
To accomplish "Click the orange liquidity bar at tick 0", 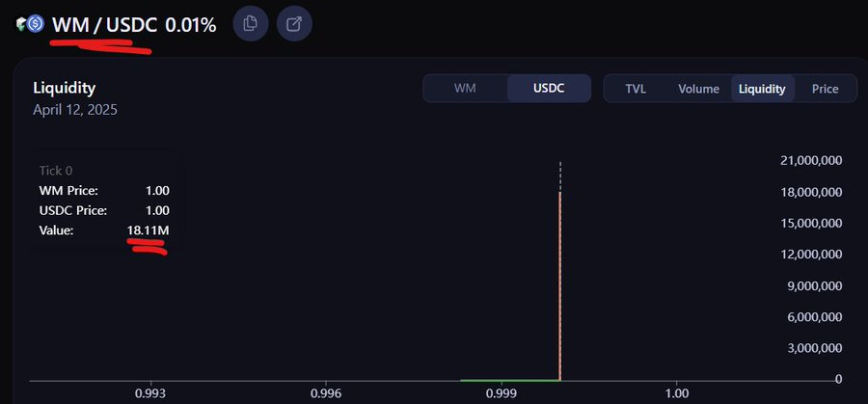I will (x=560, y=286).
